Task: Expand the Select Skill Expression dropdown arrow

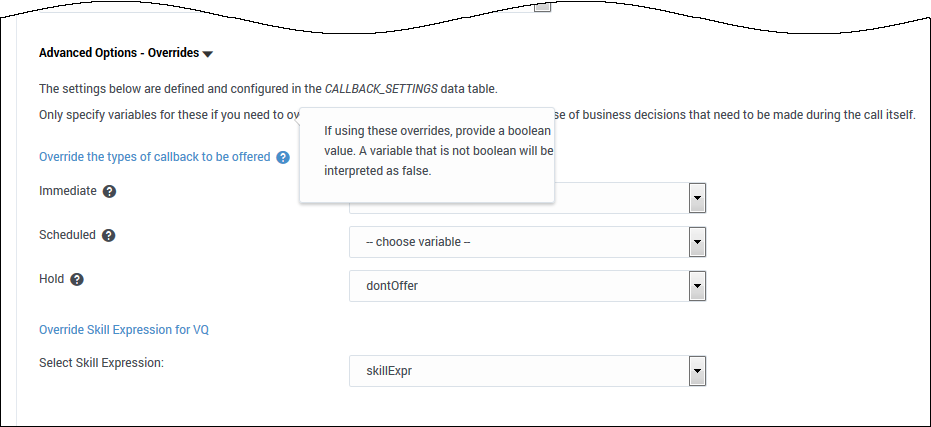Action: 697,372
